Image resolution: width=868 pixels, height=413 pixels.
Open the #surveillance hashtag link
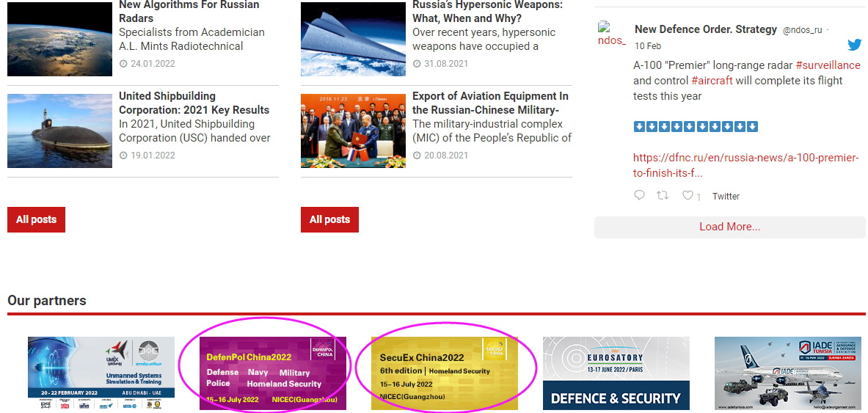[x=828, y=65]
